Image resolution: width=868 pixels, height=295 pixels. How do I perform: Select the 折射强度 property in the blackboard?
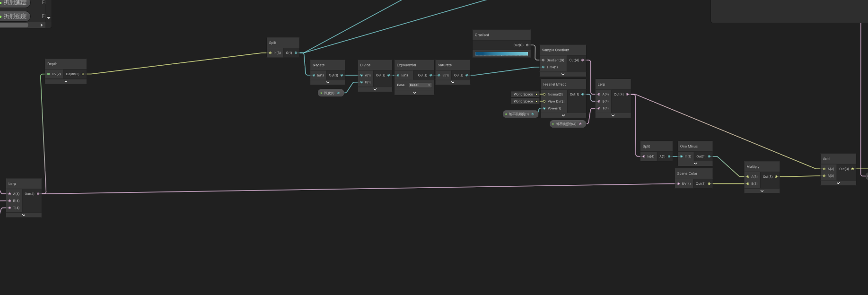15,16
